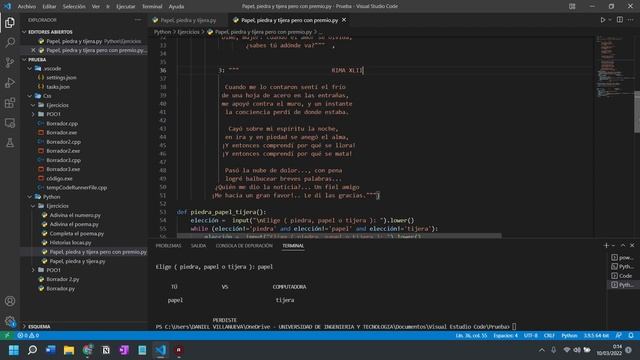Close the 'pero con premio.py' editor tab
640x360 pixels.
[344, 20]
